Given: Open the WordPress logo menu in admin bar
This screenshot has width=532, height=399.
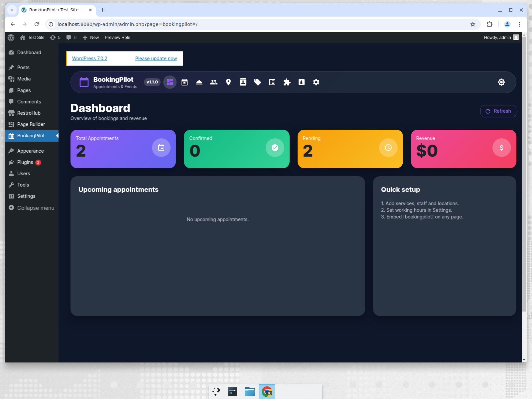Looking at the screenshot, I should point(11,38).
